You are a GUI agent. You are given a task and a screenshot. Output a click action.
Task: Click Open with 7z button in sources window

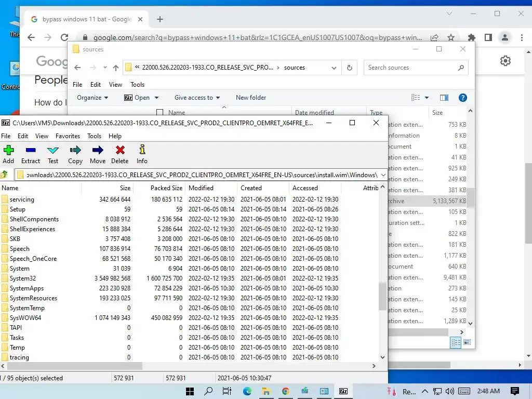pyautogui.click(x=137, y=98)
